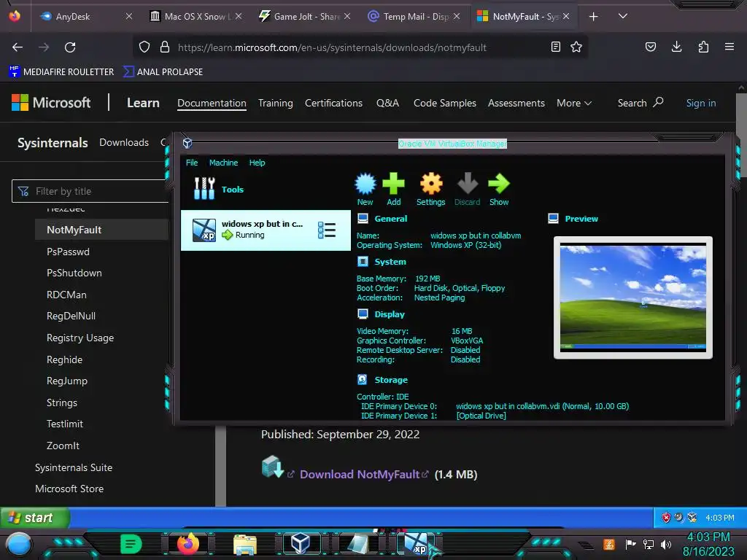This screenshot has height=560, width=747.
Task: Click the Code Samples nav link
Action: pos(444,103)
